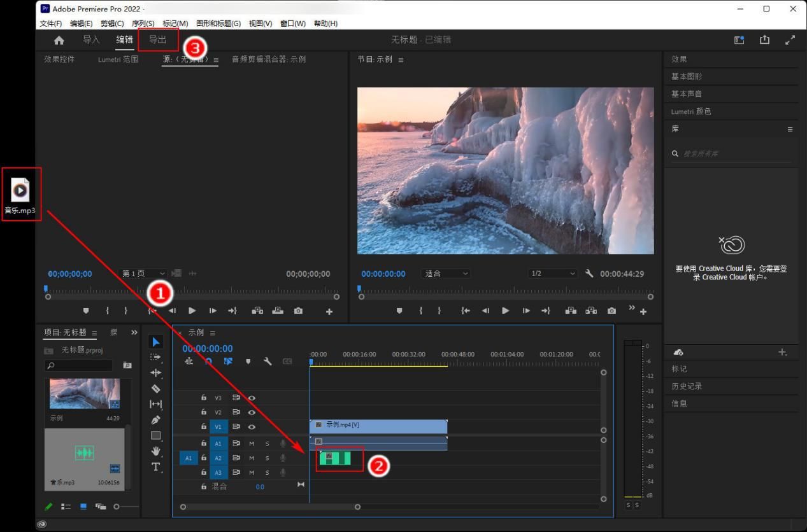Mute the A2 audio track
Screen dimensions: 807x532
tap(252, 458)
